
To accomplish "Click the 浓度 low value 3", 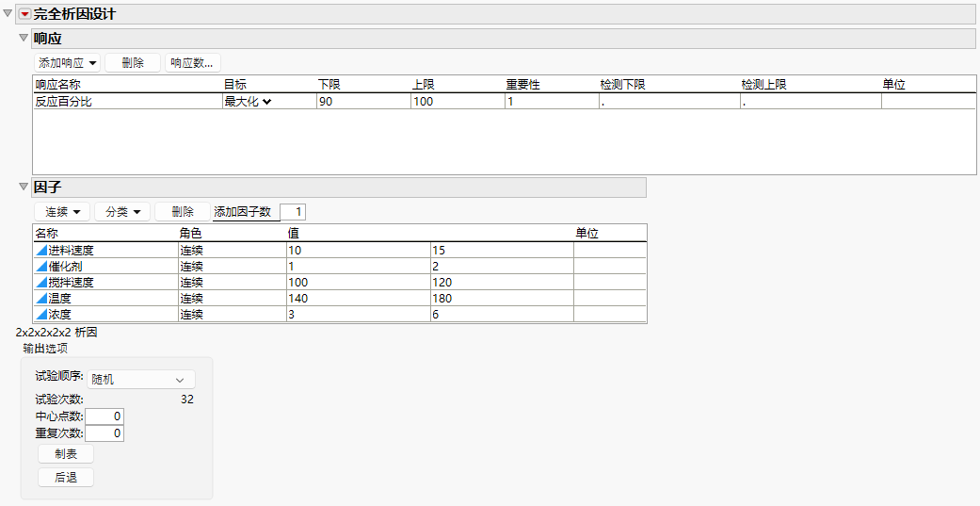I will [x=358, y=315].
